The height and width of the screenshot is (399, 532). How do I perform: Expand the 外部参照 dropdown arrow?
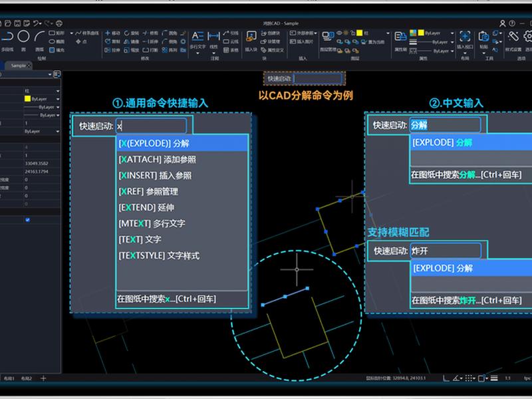tap(315, 33)
